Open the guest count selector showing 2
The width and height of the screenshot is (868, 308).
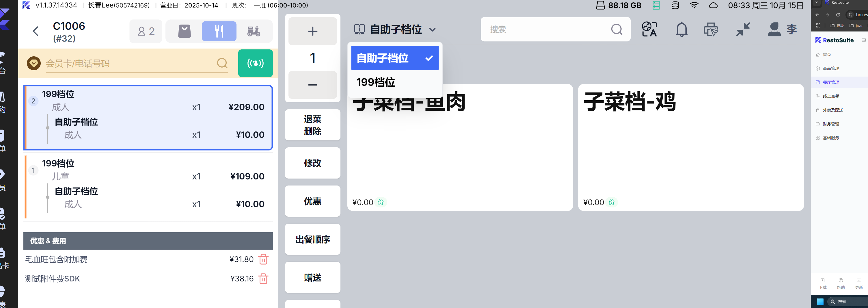(x=146, y=31)
